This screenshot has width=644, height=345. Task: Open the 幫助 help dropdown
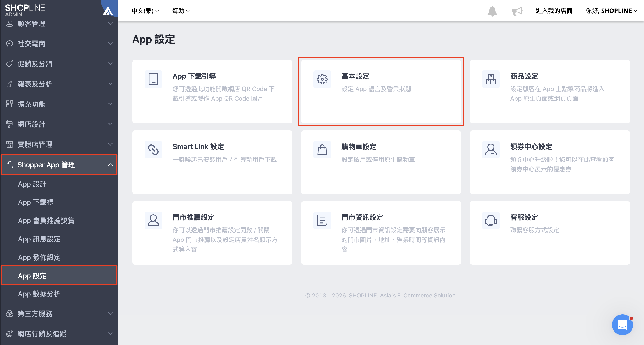coord(181,11)
